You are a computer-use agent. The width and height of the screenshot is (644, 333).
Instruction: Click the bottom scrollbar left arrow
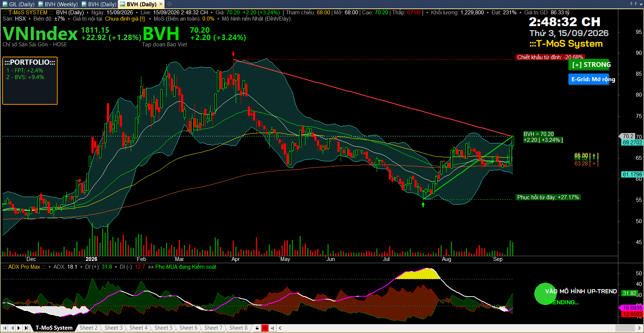point(280,328)
